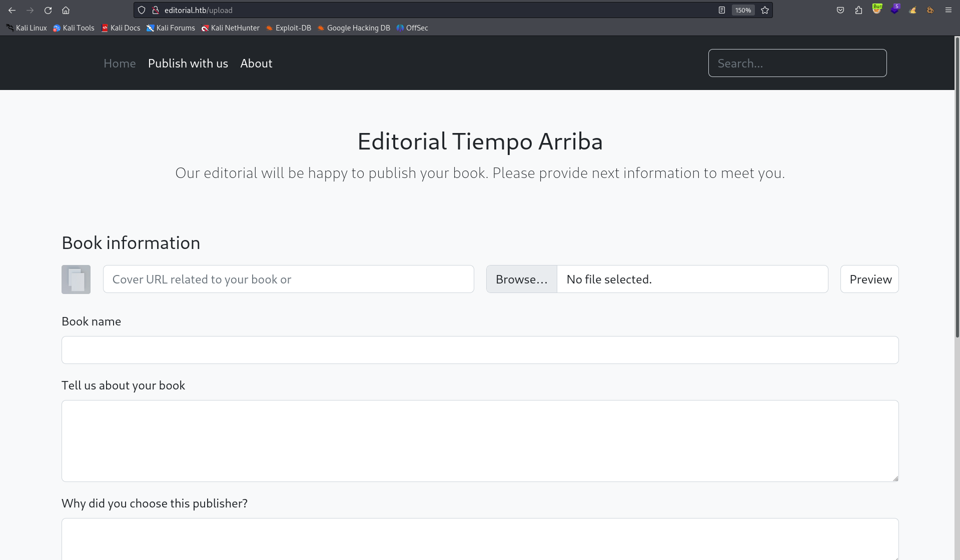Show site security info via padlock icon
This screenshot has height=560, width=960.
point(156,10)
